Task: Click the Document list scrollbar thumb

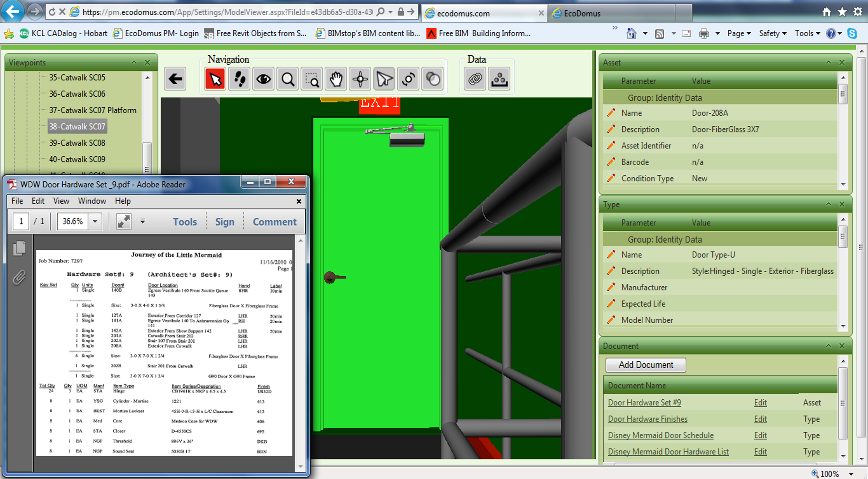Action: coord(843,403)
